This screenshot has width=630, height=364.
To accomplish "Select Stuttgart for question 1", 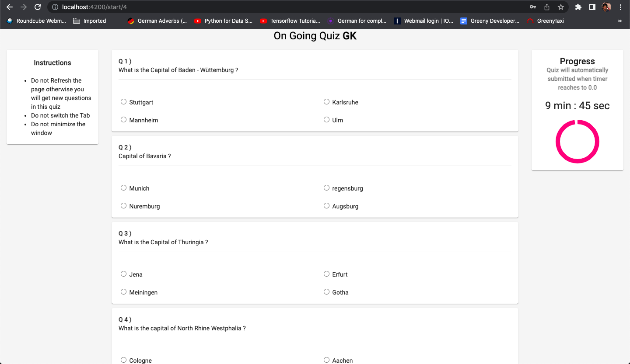I will tap(123, 101).
